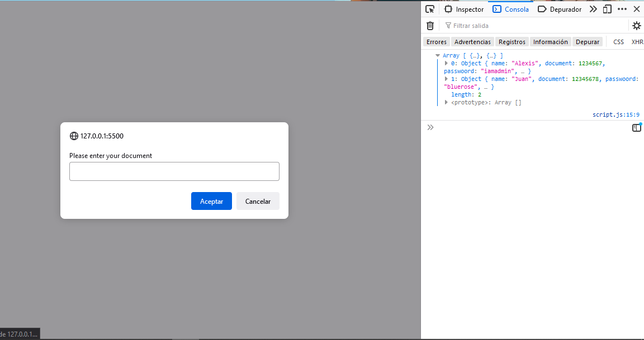Select the element picker tool
The width and height of the screenshot is (644, 340).
(x=429, y=8)
